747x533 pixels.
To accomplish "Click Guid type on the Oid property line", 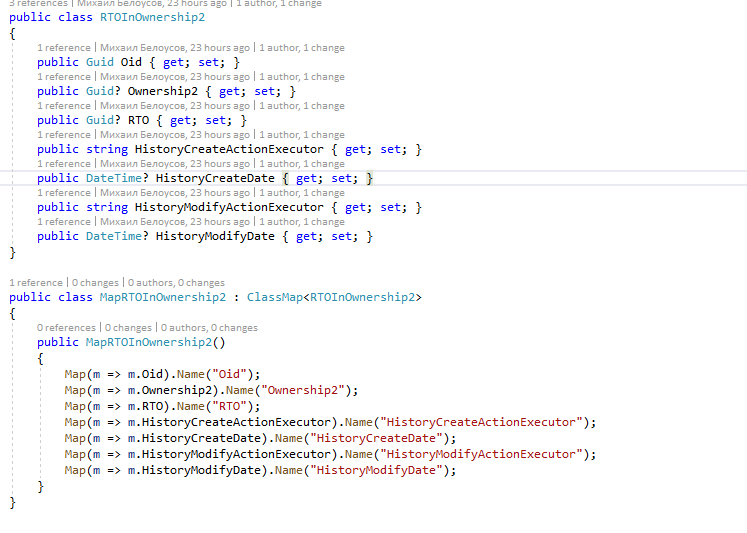I will pyautogui.click(x=100, y=62).
